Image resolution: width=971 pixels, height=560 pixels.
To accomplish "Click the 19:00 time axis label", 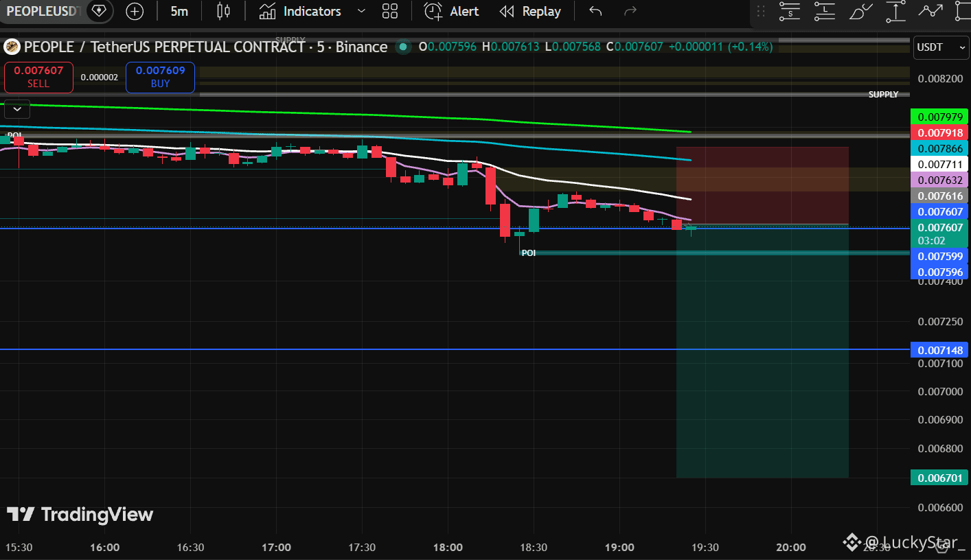I will pos(619,548).
